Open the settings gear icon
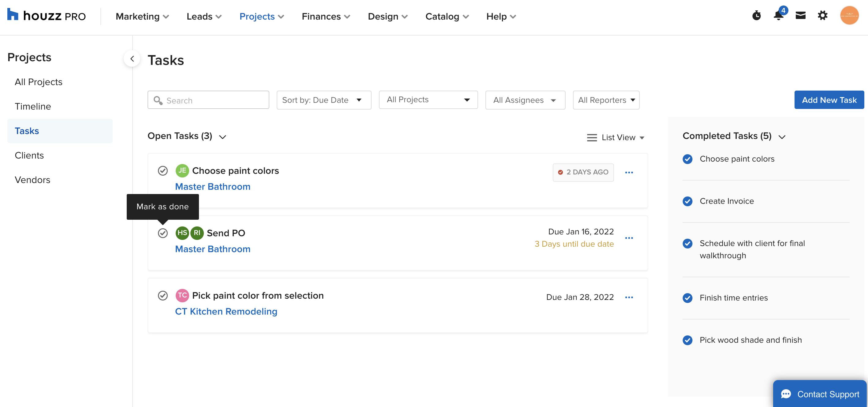This screenshot has height=407, width=868. coord(822,16)
